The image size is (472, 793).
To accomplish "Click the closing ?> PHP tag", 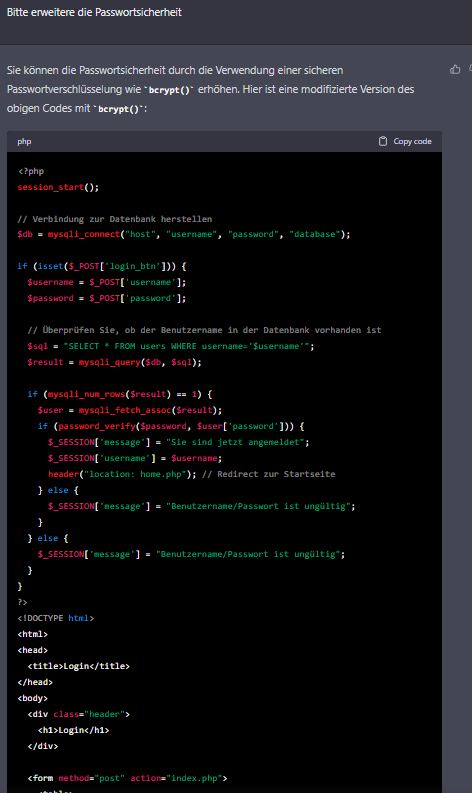I will [22, 602].
